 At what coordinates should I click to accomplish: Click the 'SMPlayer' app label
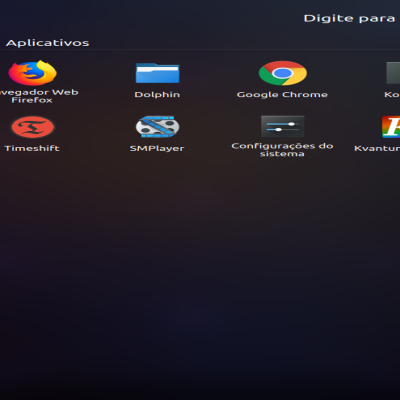[157, 148]
